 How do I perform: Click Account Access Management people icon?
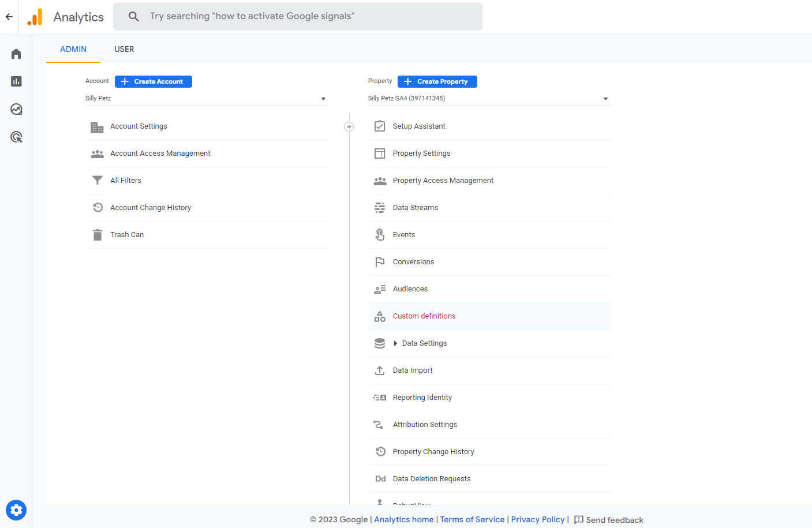tap(97, 154)
